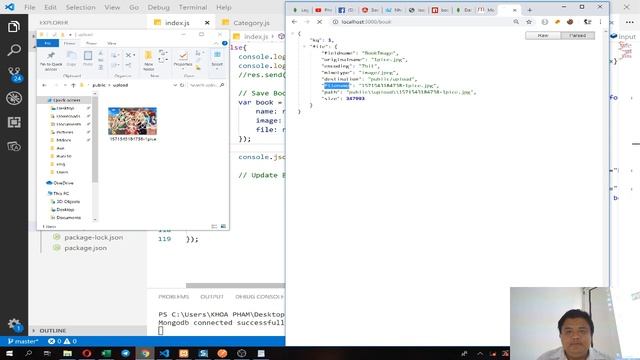Open the VS Code Explorer view icon

coord(14,27)
